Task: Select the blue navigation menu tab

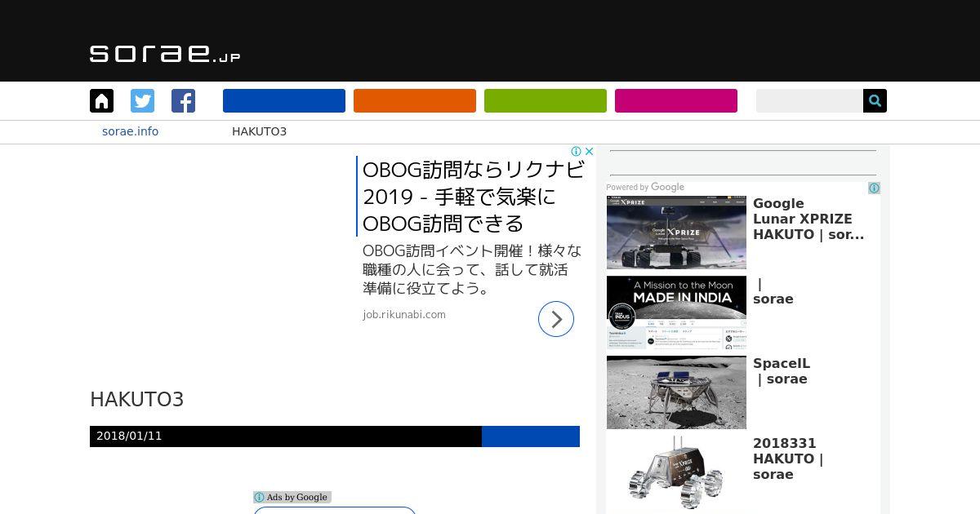Action: pyautogui.click(x=284, y=101)
